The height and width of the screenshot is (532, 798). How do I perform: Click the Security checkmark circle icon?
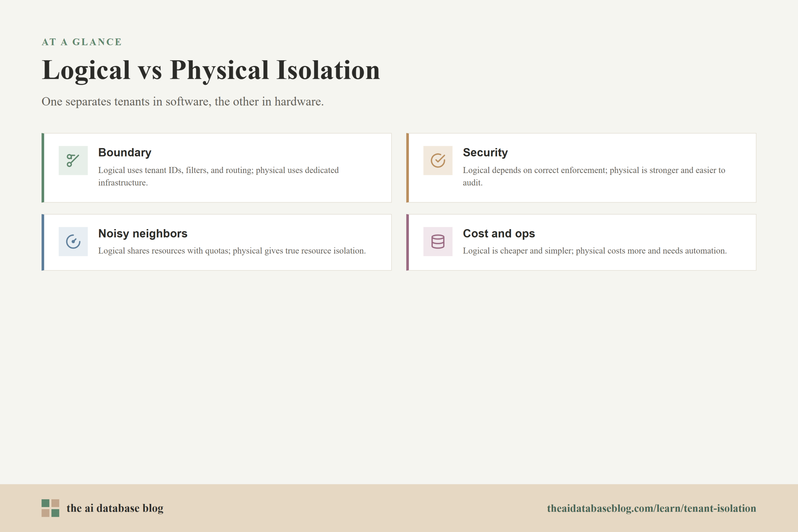pos(438,161)
